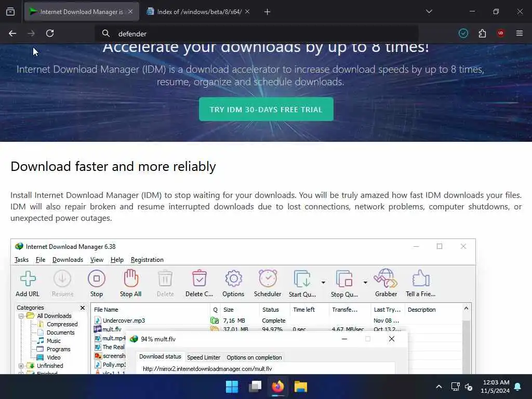Show hidden tray icons chevron
Image resolution: width=532 pixels, height=399 pixels.
click(438, 387)
